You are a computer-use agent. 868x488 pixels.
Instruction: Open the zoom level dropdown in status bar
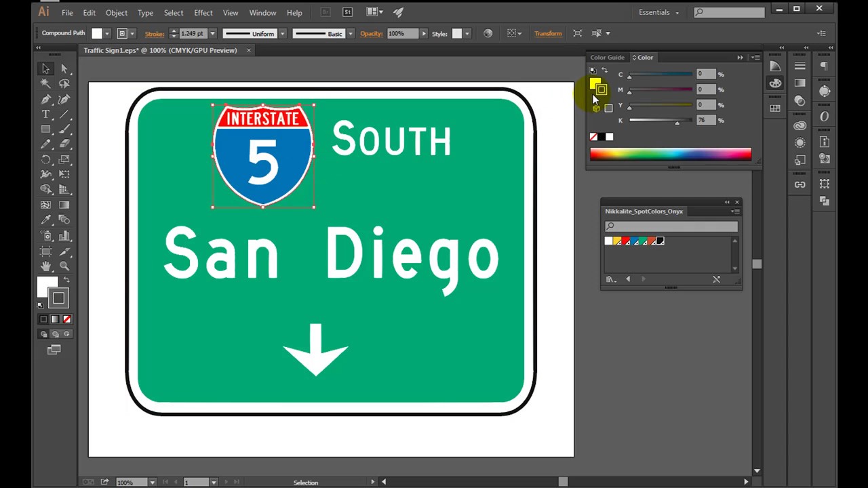(152, 482)
